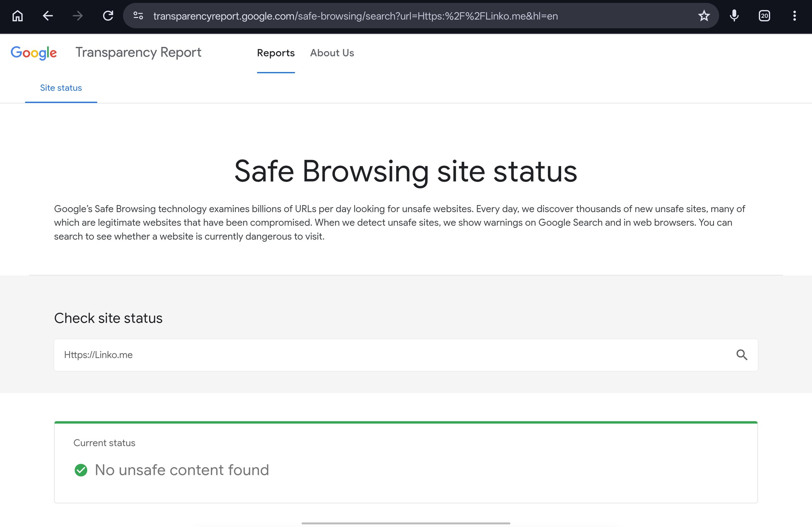Viewport: 812px width, 527px height.
Task: Open the tab switcher showing 20 tabs
Action: [764, 16]
